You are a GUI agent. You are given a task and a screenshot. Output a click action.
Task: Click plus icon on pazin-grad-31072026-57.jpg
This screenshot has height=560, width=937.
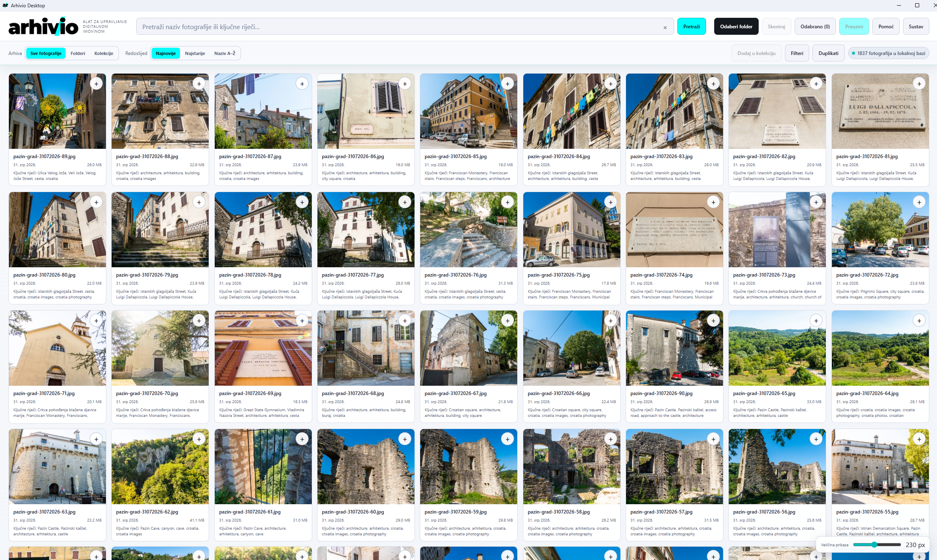pos(713,439)
